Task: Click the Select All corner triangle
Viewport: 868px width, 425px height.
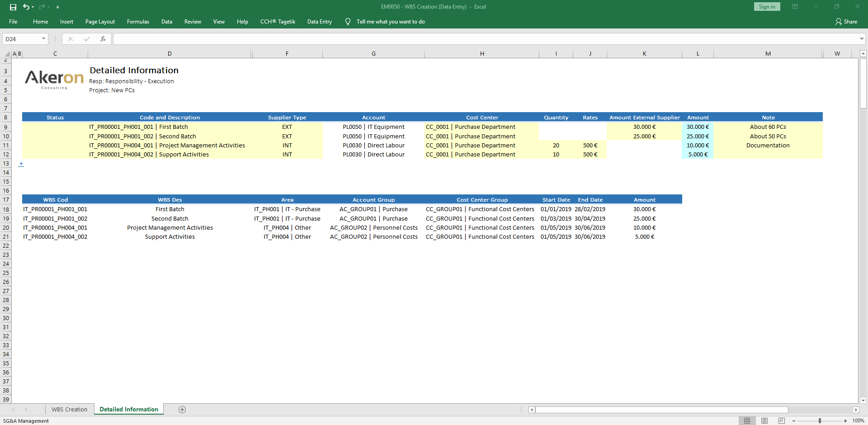Action: [7, 54]
